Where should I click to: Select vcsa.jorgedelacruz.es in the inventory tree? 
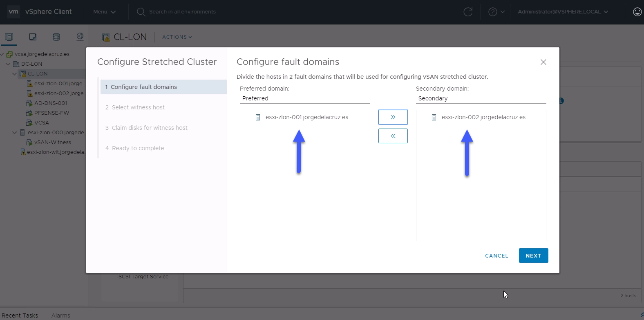click(x=42, y=54)
